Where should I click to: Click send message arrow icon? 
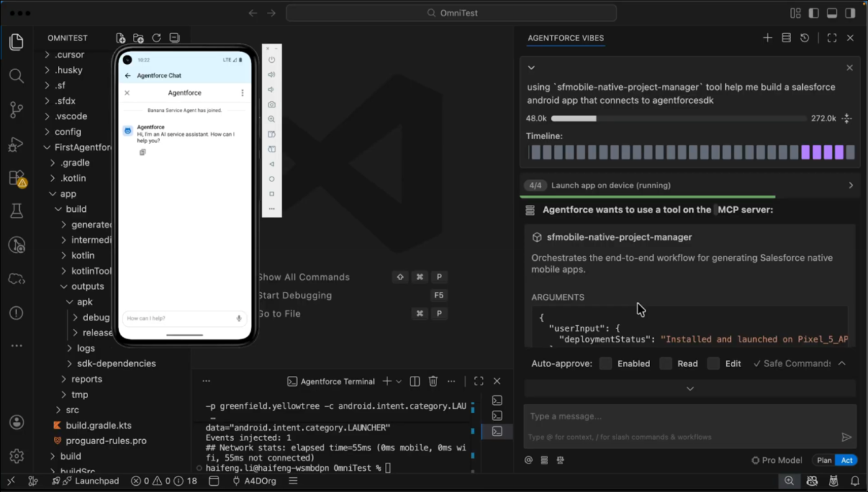[x=846, y=437]
